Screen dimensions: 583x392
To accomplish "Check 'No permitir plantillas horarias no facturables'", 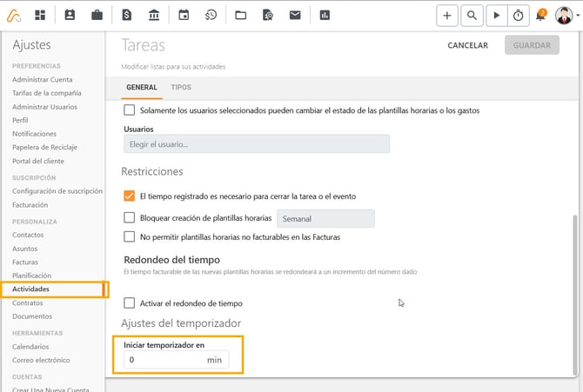I will pyautogui.click(x=129, y=236).
